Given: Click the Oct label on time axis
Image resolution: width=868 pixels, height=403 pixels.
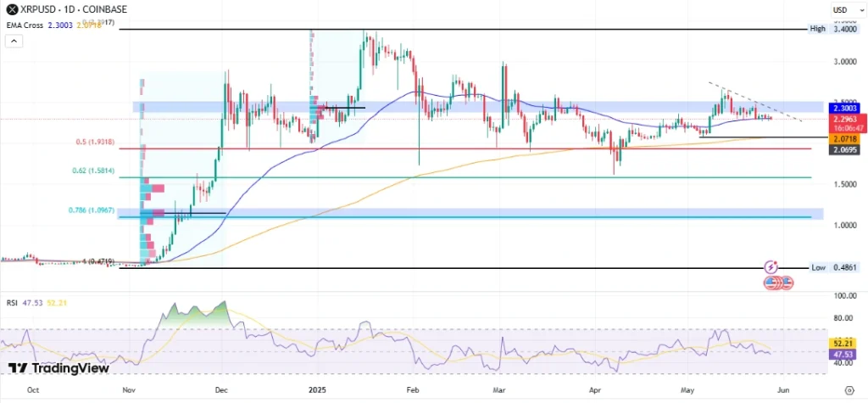Looking at the screenshot, I should (33, 390).
